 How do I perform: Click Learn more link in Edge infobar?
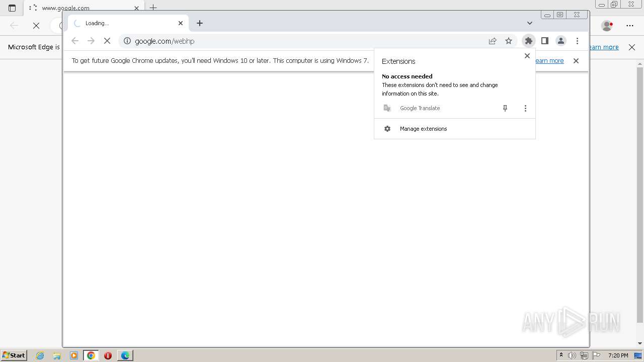[604, 47]
